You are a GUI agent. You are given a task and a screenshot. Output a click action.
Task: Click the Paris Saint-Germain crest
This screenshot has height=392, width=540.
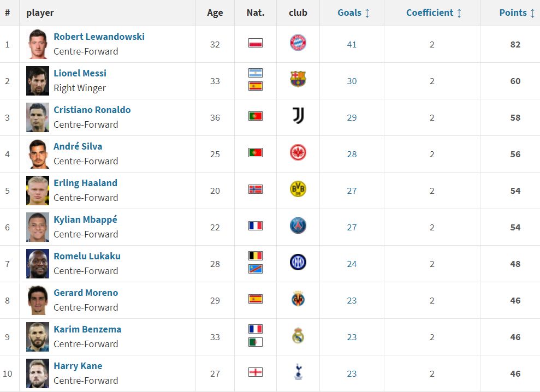point(298,225)
